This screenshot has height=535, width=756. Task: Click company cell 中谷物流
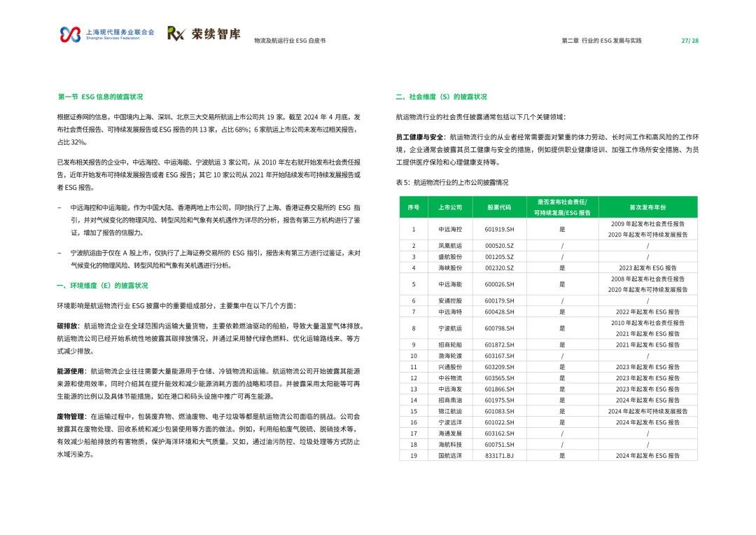pyautogui.click(x=450, y=378)
